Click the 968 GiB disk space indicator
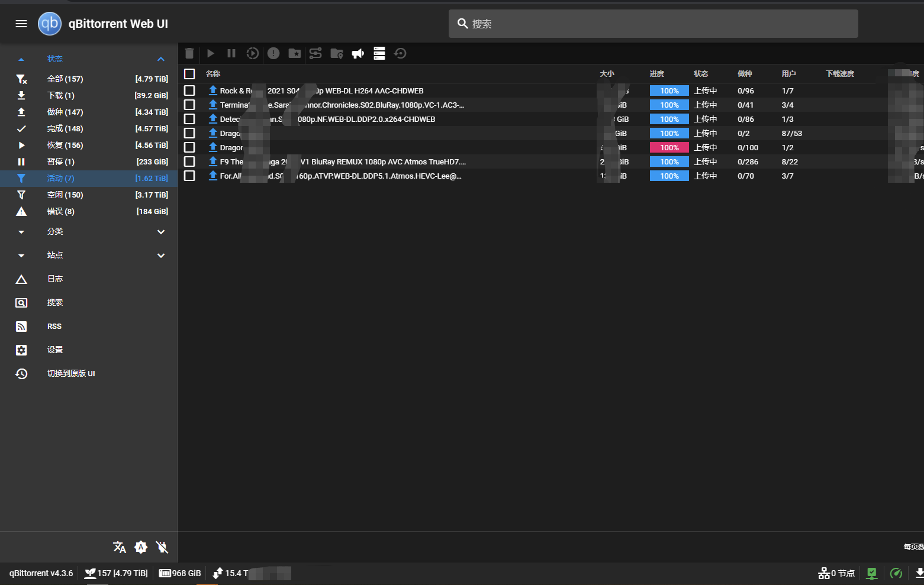The height and width of the screenshot is (585, 924). coord(180,573)
